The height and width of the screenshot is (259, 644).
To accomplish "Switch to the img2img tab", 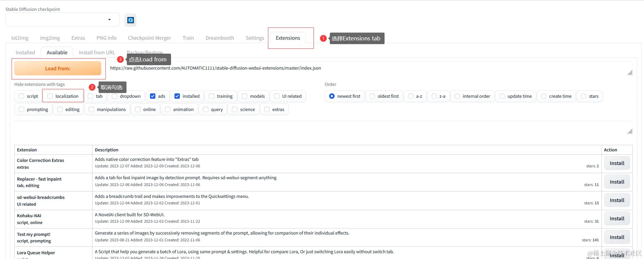I will point(50,38).
